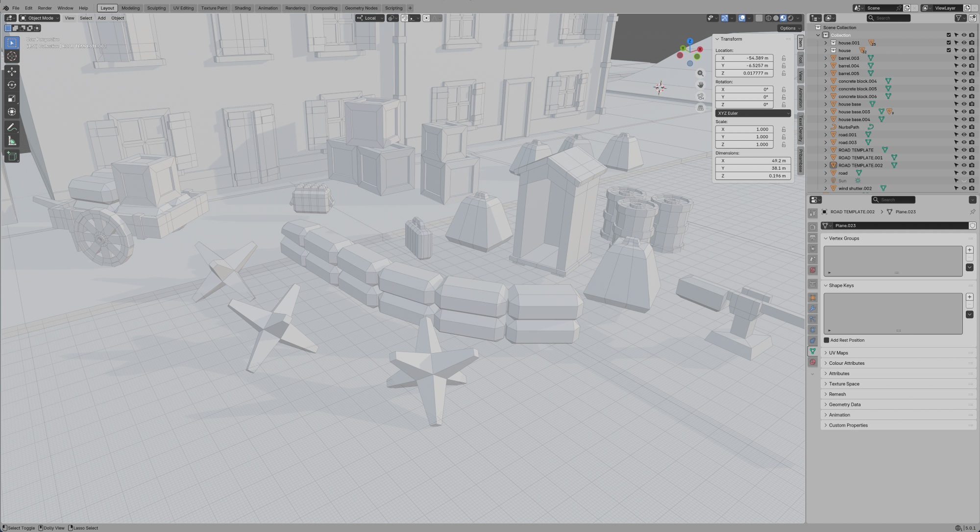Click the Scale X value field
The width and height of the screenshot is (980, 532).
click(744, 129)
